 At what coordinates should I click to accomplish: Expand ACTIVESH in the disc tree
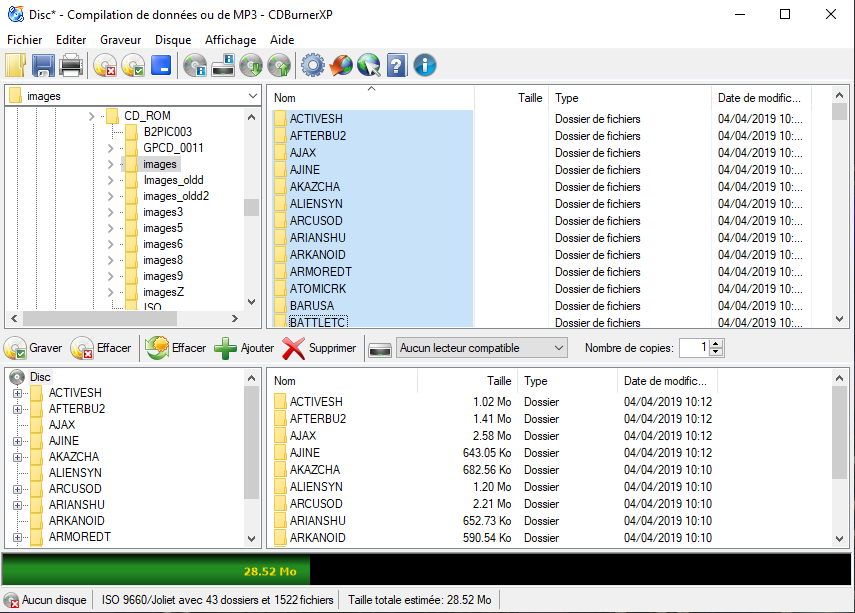click(x=17, y=393)
